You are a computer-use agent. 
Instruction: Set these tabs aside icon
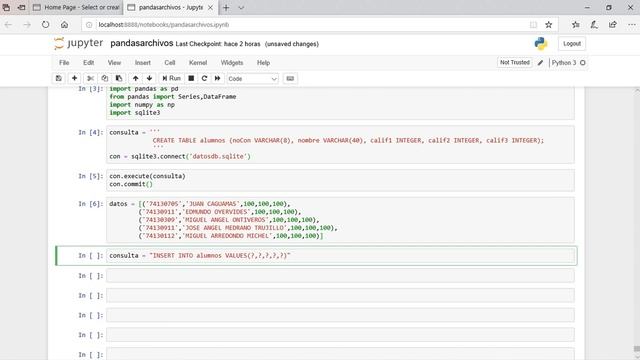click(22, 7)
